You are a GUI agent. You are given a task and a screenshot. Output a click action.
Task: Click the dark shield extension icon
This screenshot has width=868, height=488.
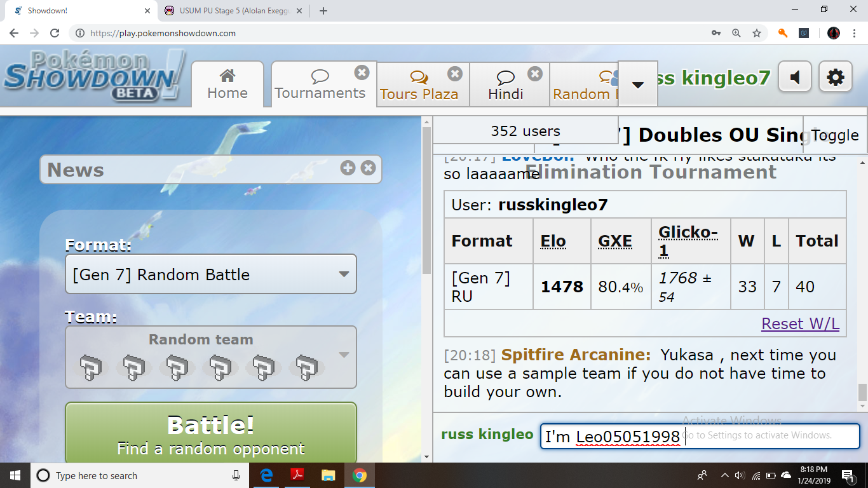(804, 33)
